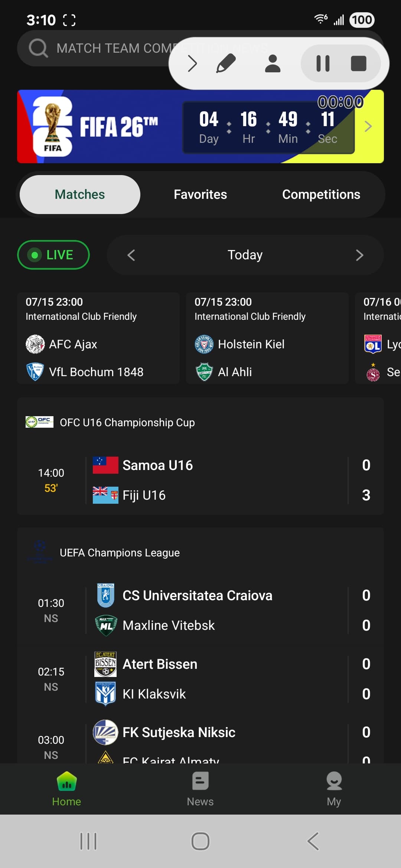Open AFC Ajax vs VfL Bochum card

(98, 338)
